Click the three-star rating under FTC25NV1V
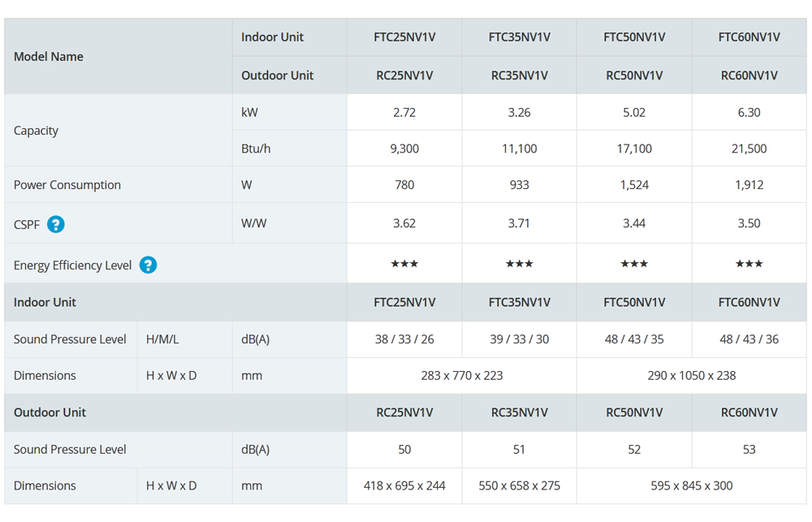This screenshot has width=812, height=522. pyautogui.click(x=404, y=264)
